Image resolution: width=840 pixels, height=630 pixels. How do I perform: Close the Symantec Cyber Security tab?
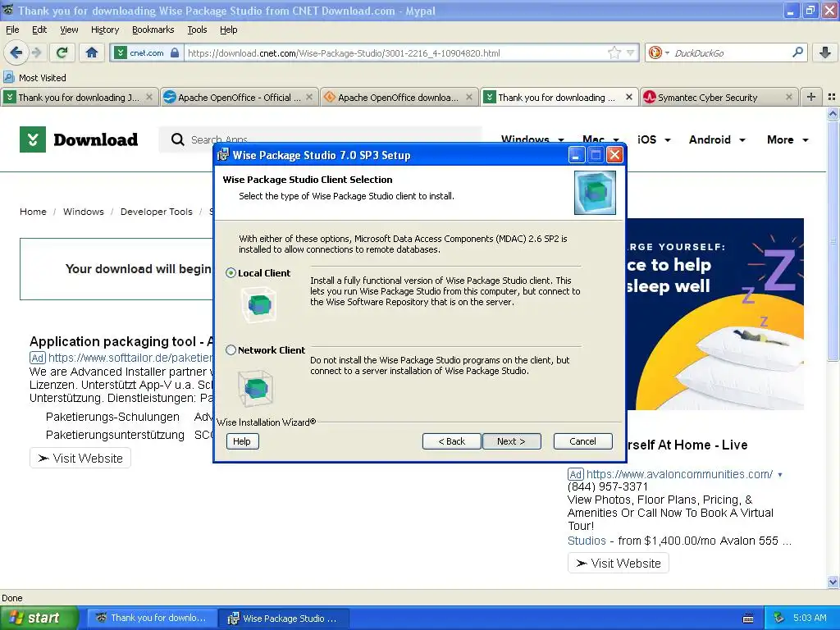coord(788,97)
